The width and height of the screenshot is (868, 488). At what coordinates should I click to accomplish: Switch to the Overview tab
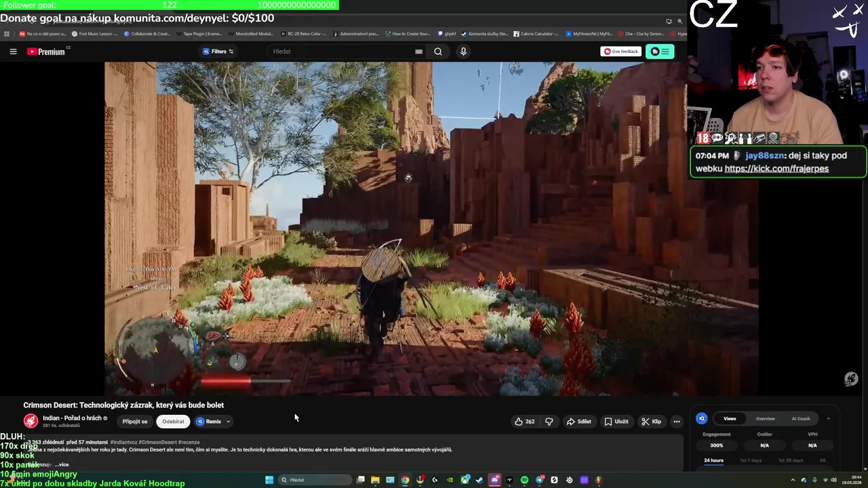click(x=765, y=419)
